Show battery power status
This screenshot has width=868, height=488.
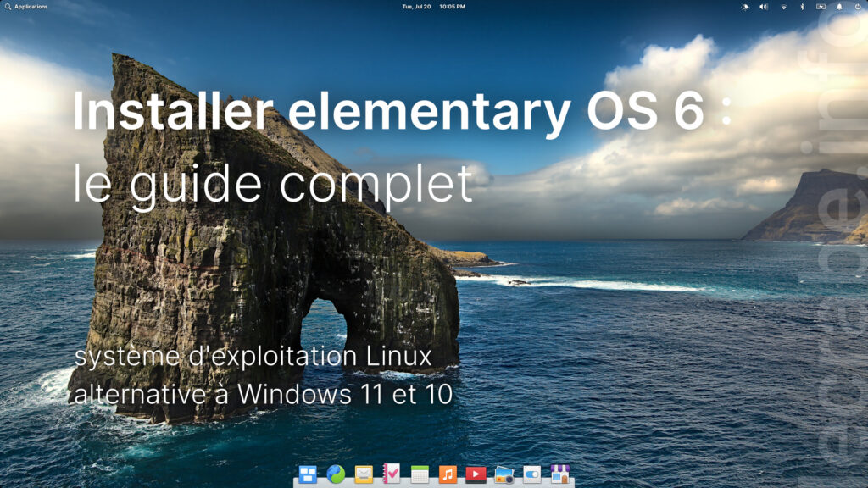(x=821, y=7)
